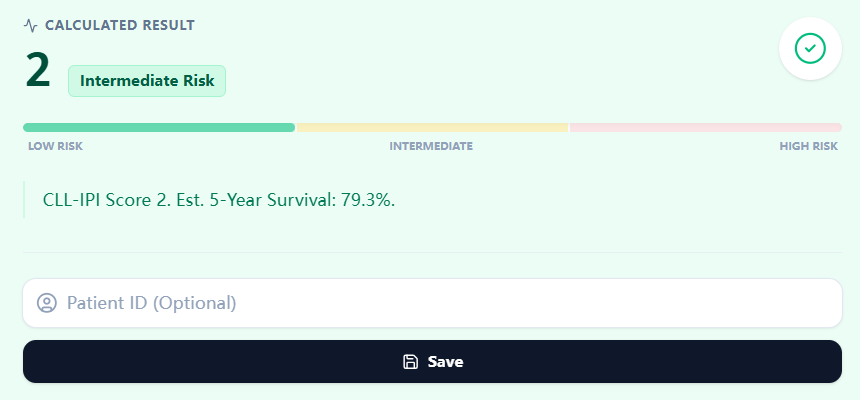Screen dimensions: 860x400
Task: Click the yellow intermediate bar segment
Action: (432, 128)
